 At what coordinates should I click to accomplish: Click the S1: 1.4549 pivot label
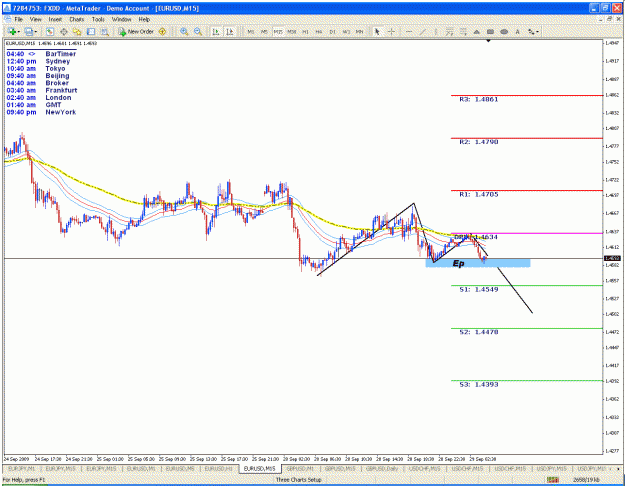pyautogui.click(x=479, y=289)
